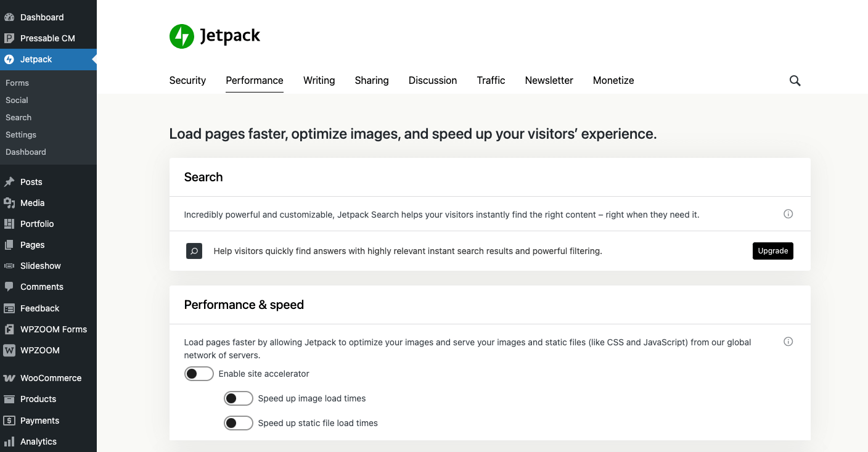Click the Analytics bar chart icon

(x=9, y=442)
